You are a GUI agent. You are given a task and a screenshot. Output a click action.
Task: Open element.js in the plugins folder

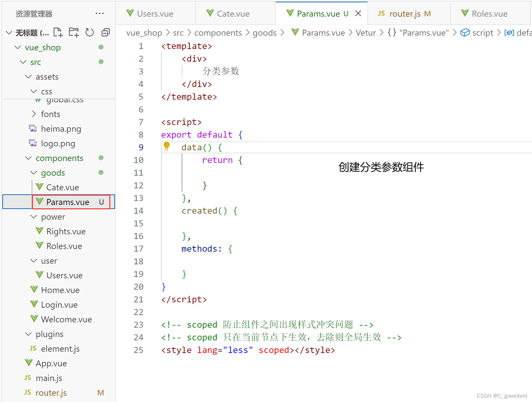click(59, 349)
